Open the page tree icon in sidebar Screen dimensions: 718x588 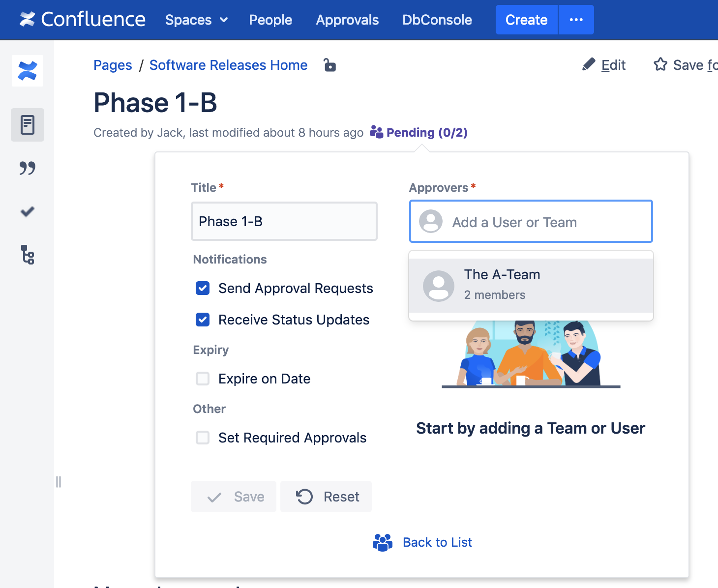[x=28, y=255]
